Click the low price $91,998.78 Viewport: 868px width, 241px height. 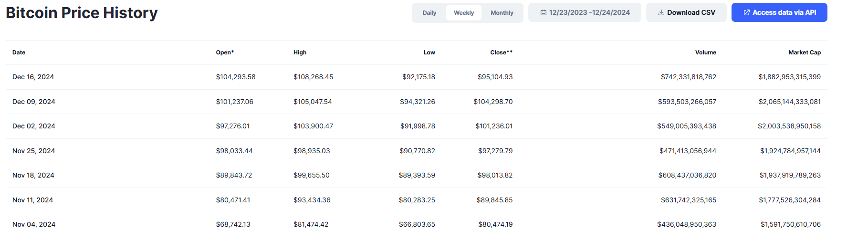[418, 126]
